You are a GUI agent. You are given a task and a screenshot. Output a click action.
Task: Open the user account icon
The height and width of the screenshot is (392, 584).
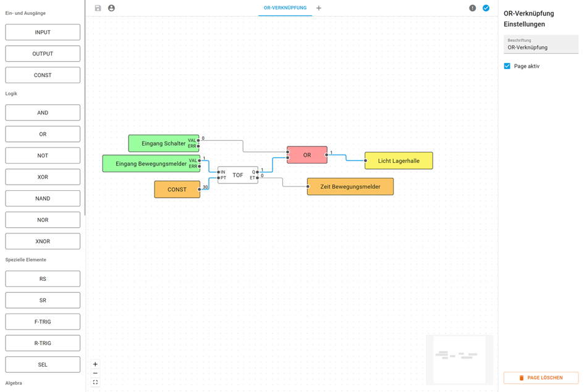point(111,8)
